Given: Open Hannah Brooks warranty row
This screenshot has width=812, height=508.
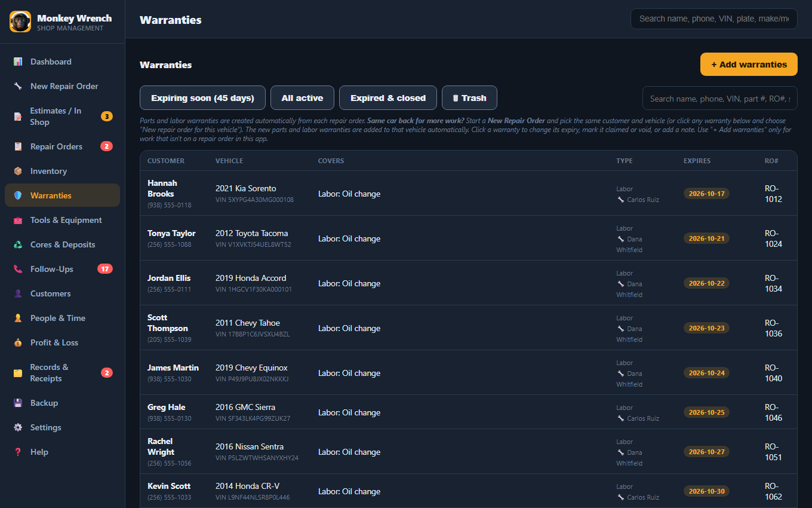Looking at the screenshot, I should pos(469,193).
